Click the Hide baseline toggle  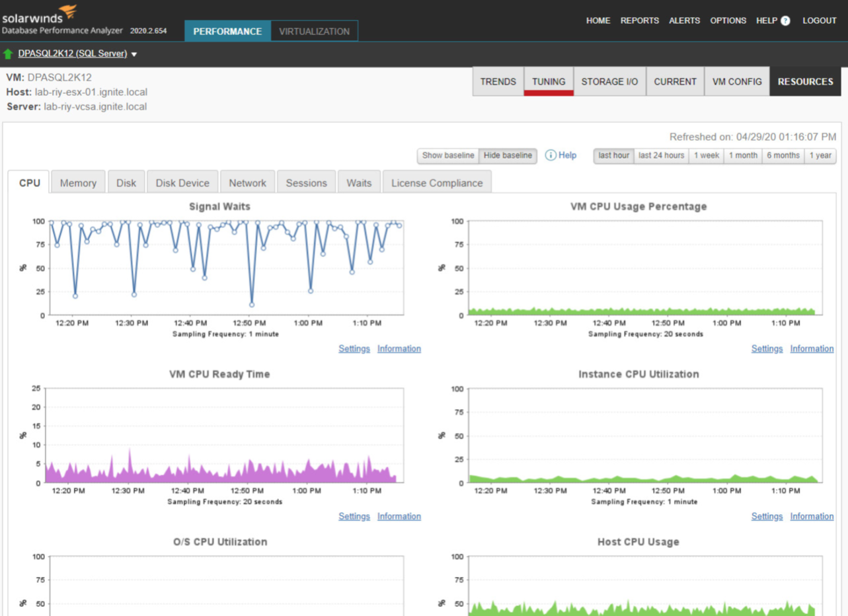(508, 155)
